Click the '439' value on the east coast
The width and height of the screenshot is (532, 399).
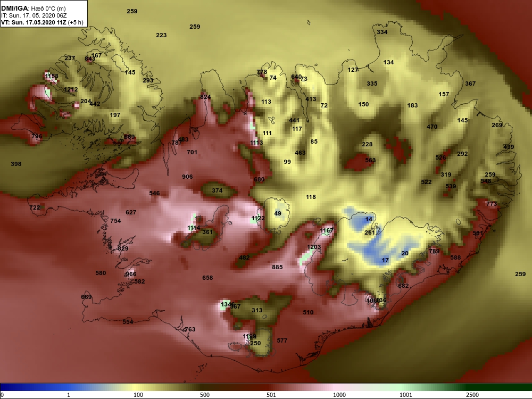(x=508, y=147)
